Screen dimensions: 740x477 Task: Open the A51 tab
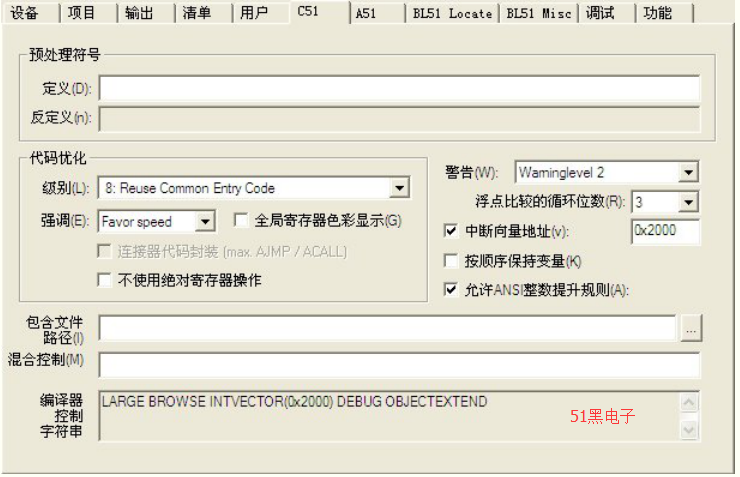[x=378, y=13]
